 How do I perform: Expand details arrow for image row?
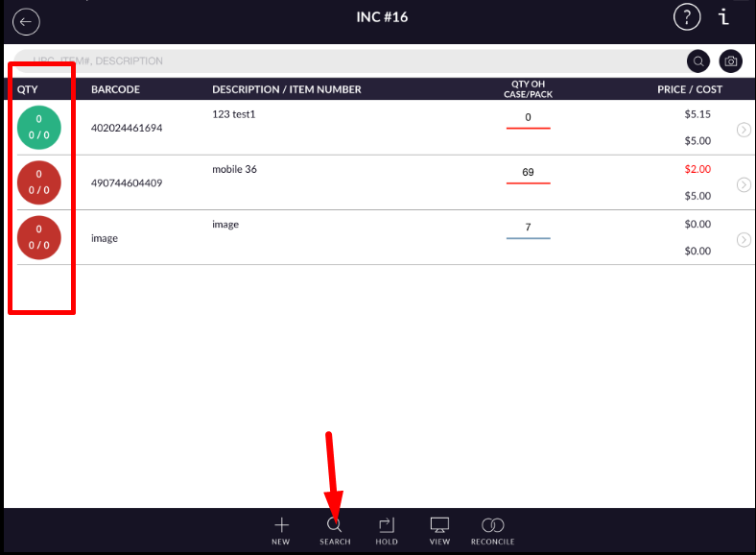(744, 239)
